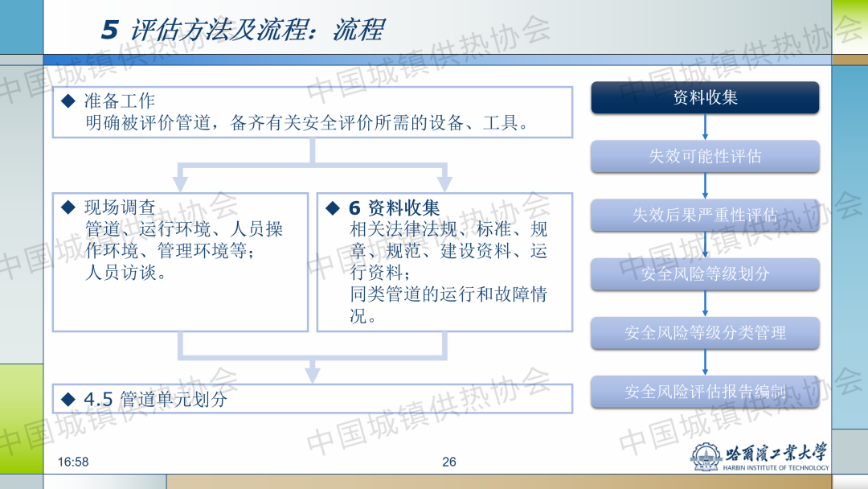868x489 pixels.
Task: Select the 安全风险评估报告编制 step box
Action: pyautogui.click(x=705, y=392)
